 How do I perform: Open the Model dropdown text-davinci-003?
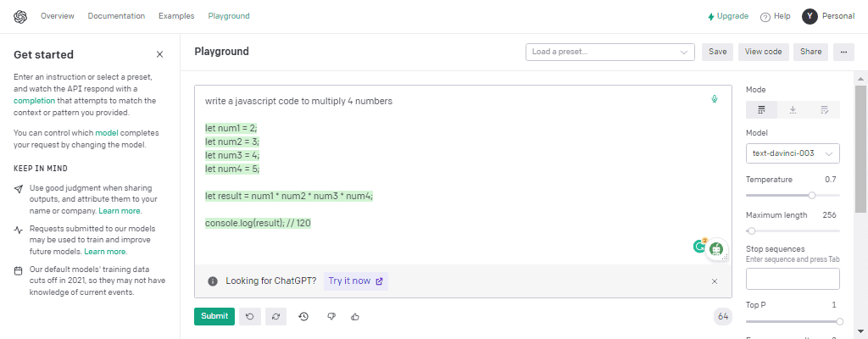coord(793,153)
